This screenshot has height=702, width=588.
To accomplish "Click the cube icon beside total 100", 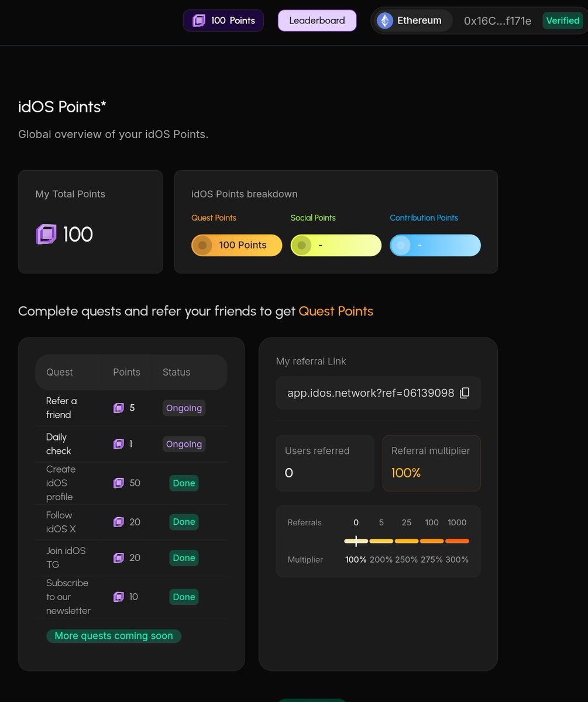I will 46,235.
